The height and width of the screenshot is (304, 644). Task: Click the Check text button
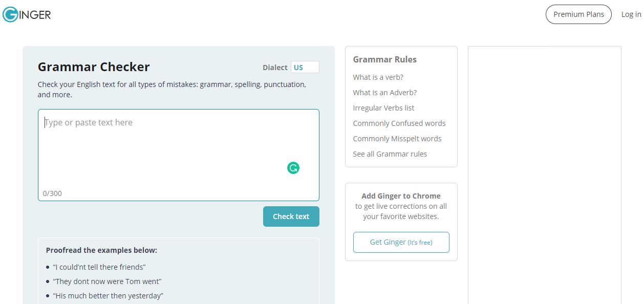pos(291,216)
